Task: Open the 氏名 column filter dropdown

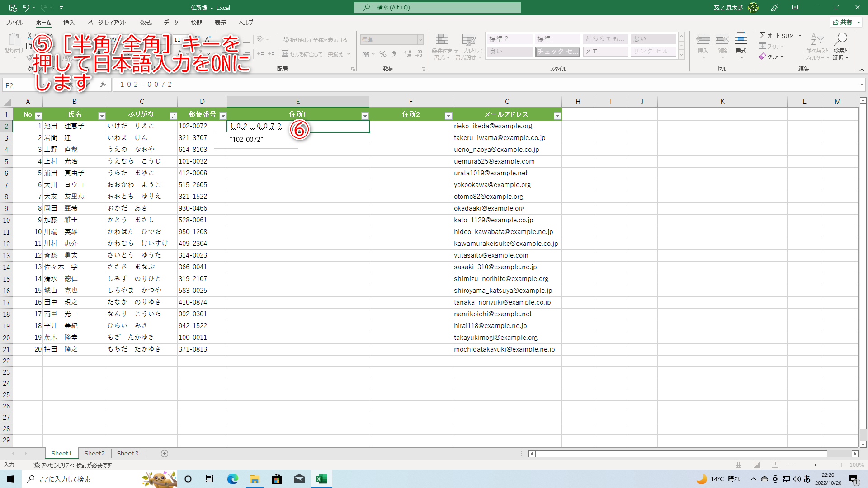Action: (102, 116)
